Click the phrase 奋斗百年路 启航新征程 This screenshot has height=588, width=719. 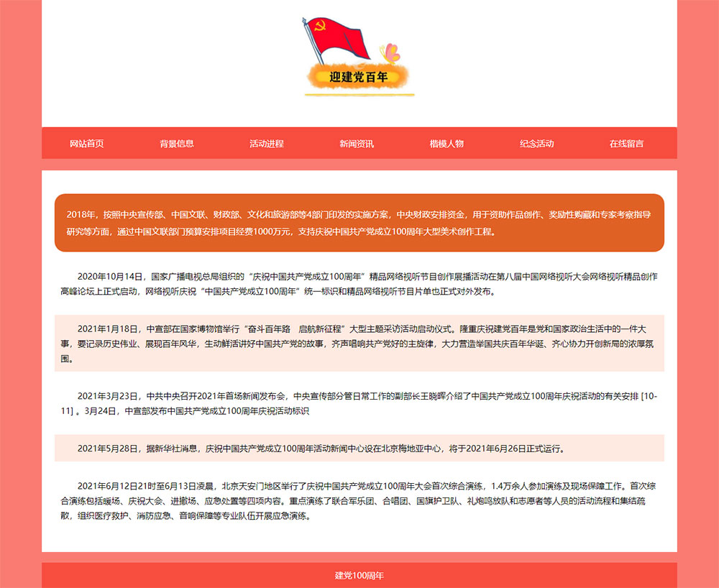pos(296,329)
